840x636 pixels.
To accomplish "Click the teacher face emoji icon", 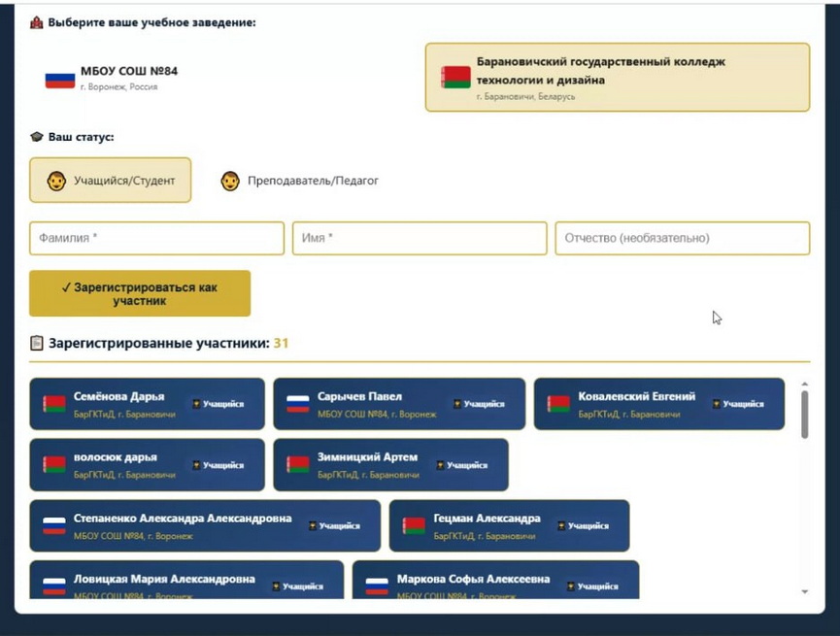I will point(230,181).
